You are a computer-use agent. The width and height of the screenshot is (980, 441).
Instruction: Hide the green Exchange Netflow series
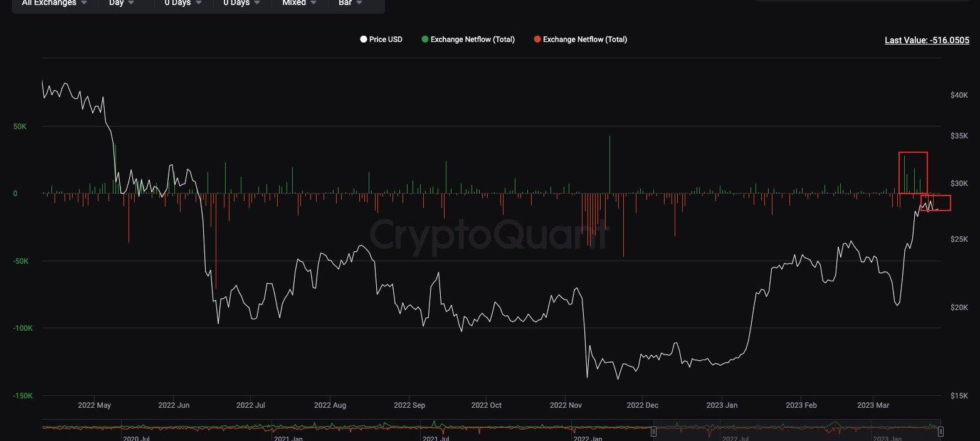(x=468, y=39)
